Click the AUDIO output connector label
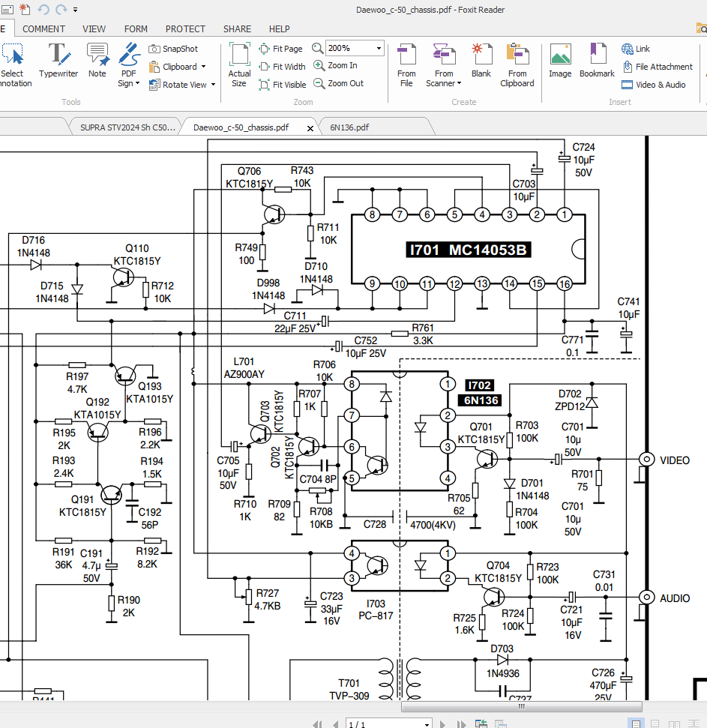The width and height of the screenshot is (707, 728). pos(675,598)
